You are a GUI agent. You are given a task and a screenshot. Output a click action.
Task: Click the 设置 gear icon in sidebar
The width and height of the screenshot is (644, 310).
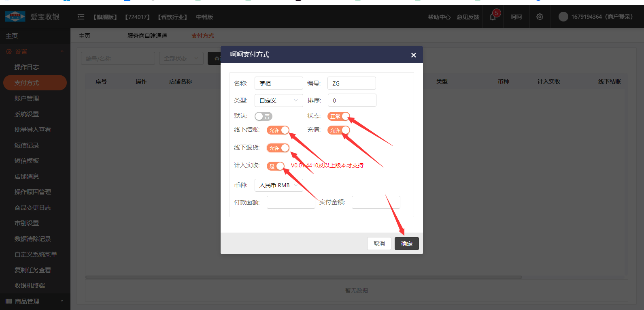[x=9, y=51]
